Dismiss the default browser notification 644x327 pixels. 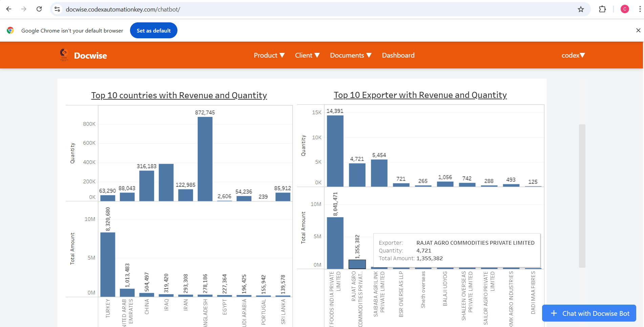pos(638,30)
